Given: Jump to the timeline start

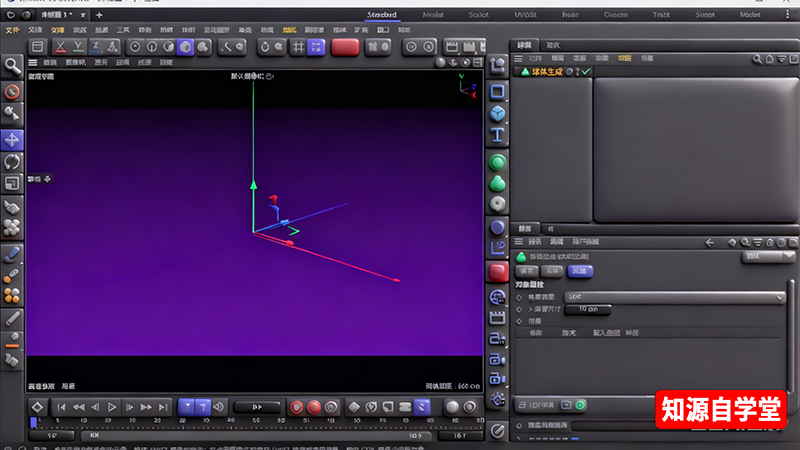Looking at the screenshot, I should click(x=60, y=407).
